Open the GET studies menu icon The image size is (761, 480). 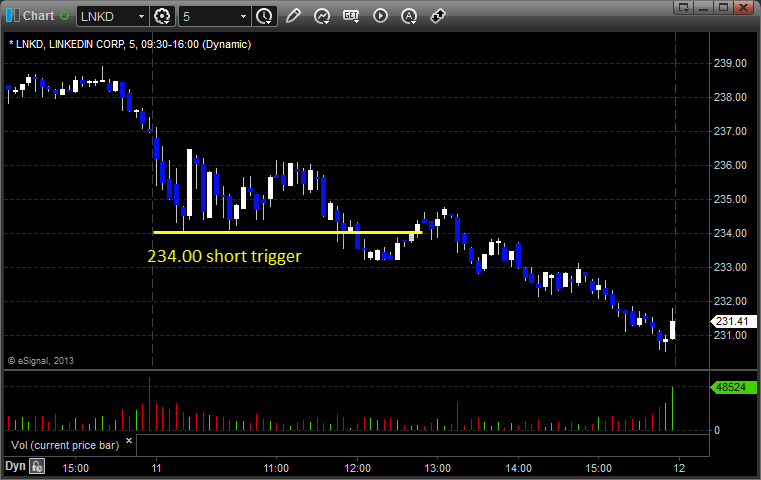pos(351,16)
